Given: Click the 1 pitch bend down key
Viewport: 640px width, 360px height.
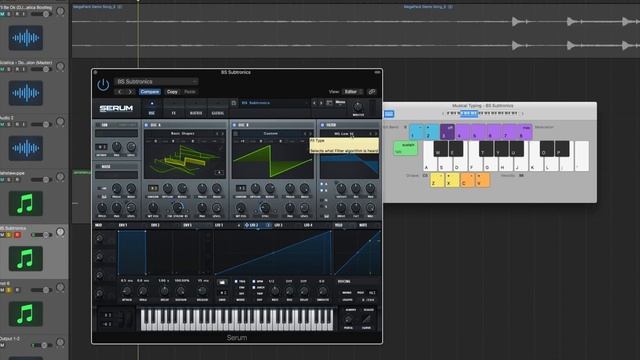Looking at the screenshot, I should [x=416, y=132].
